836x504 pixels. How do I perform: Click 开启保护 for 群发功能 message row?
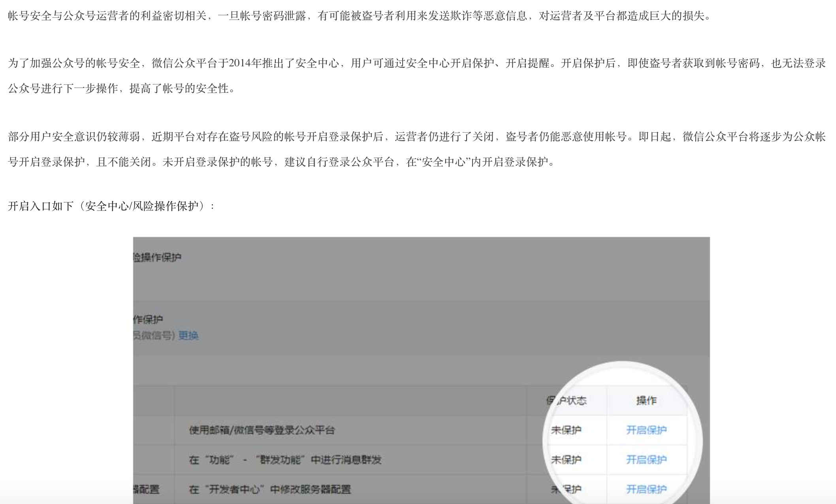647,459
